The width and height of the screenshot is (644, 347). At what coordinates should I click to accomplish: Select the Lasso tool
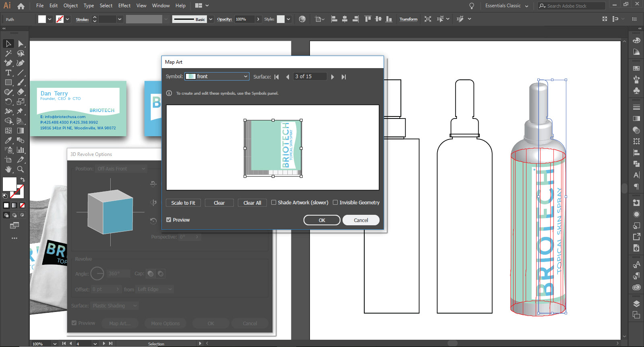pyautogui.click(x=21, y=53)
